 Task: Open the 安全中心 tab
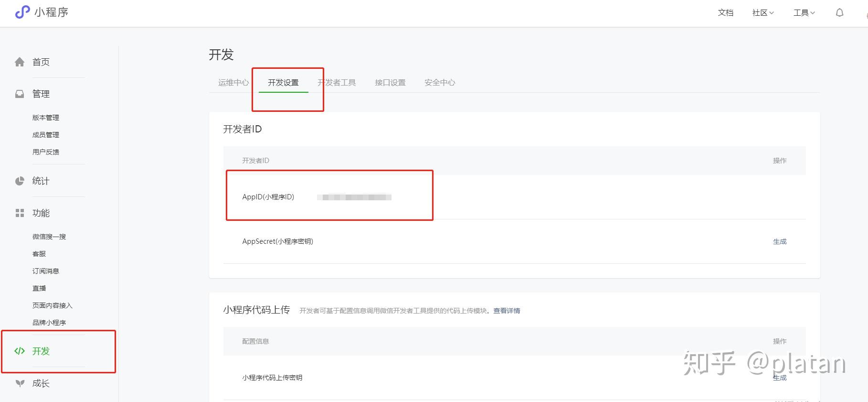(x=440, y=83)
